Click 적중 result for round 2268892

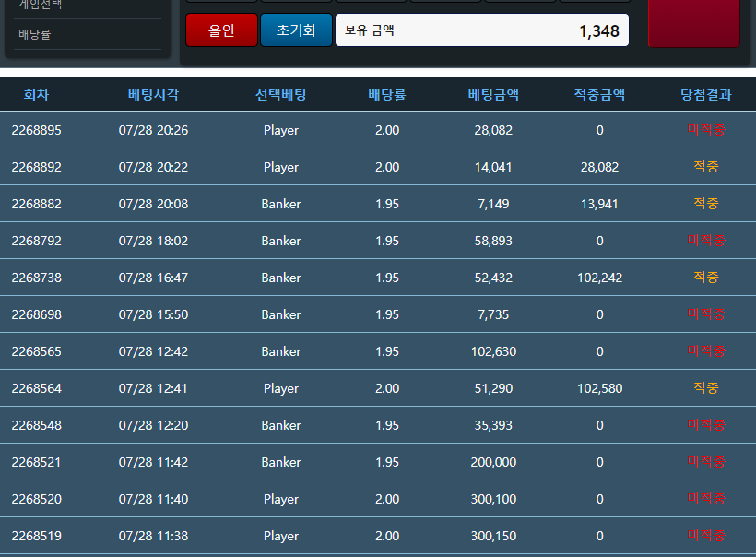706,166
